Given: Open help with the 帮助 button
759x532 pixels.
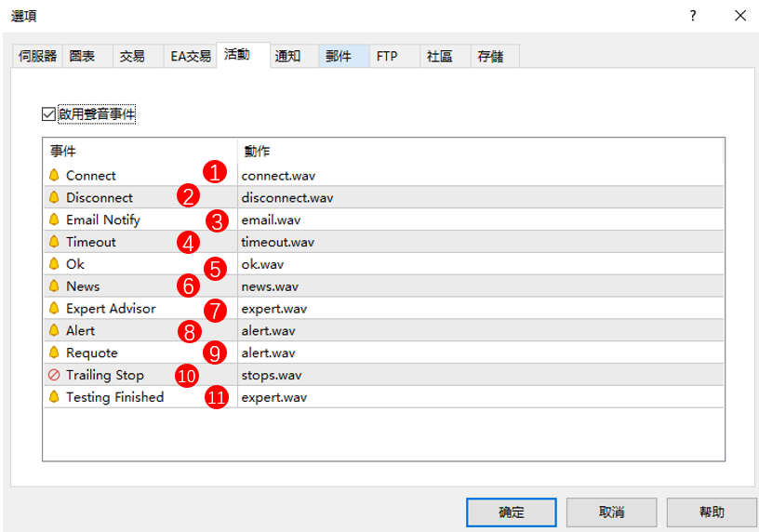Looking at the screenshot, I should click(x=712, y=512).
